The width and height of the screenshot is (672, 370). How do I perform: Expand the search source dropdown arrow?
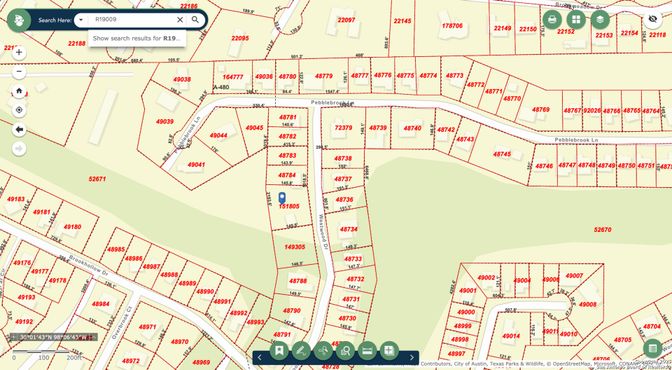tap(81, 20)
